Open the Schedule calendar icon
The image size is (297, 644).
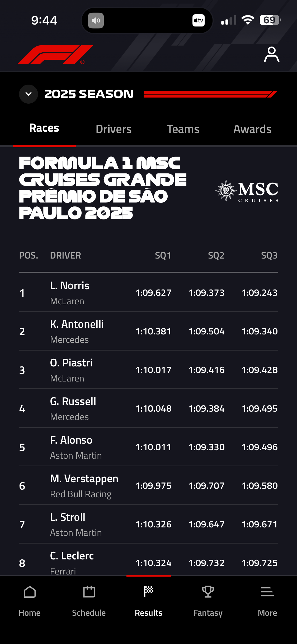tap(89, 592)
